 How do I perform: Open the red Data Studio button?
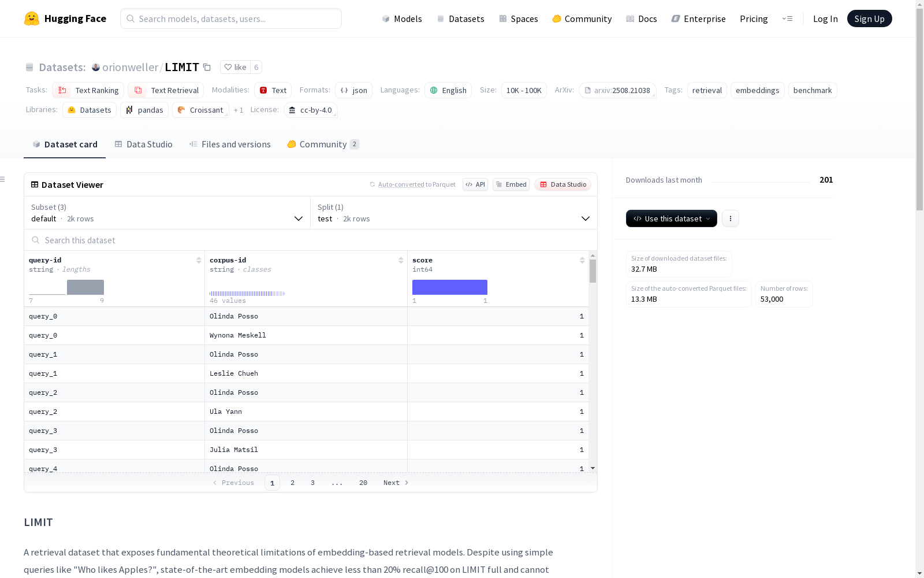point(563,184)
